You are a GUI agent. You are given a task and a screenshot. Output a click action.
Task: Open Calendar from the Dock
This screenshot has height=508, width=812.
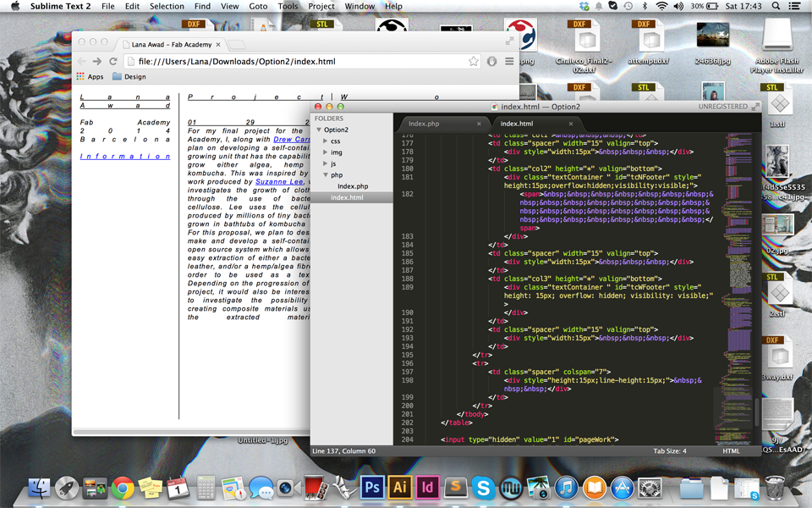click(178, 488)
